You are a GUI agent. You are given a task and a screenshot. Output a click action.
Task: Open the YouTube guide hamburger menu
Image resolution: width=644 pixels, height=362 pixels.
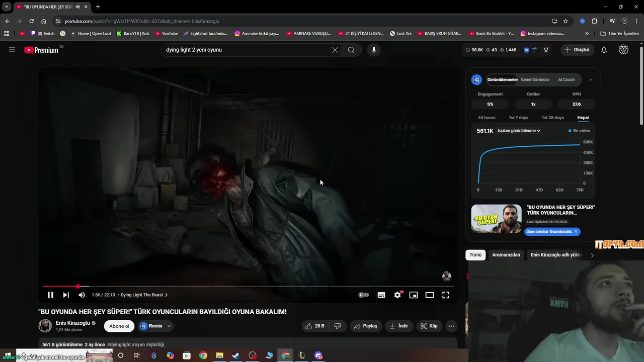pyautogui.click(x=12, y=50)
